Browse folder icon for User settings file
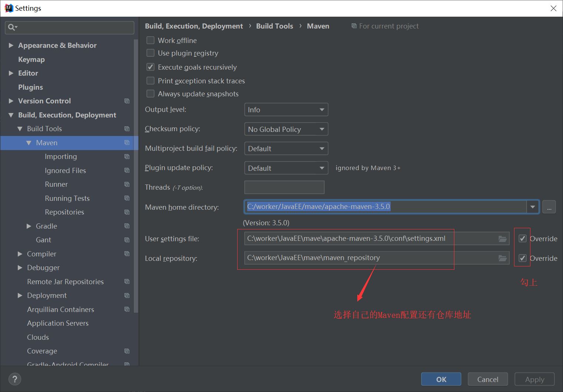Image resolution: width=563 pixels, height=392 pixels. (x=503, y=239)
